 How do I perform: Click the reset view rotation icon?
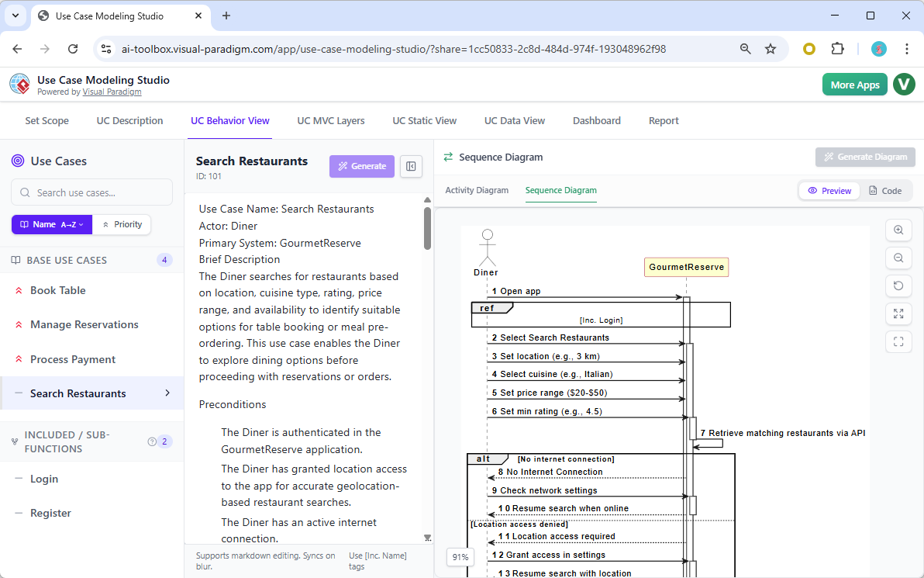[x=898, y=286]
